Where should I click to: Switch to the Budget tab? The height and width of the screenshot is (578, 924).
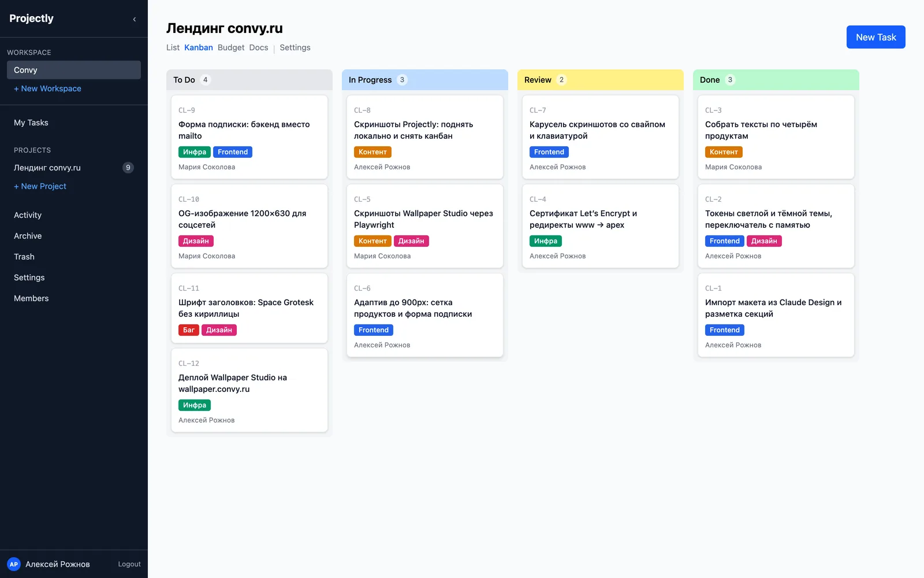point(231,47)
